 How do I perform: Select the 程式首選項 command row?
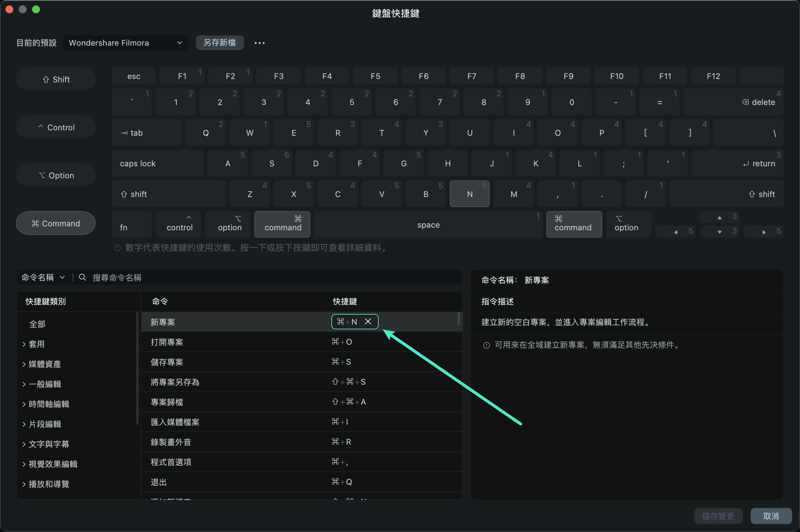[301, 462]
